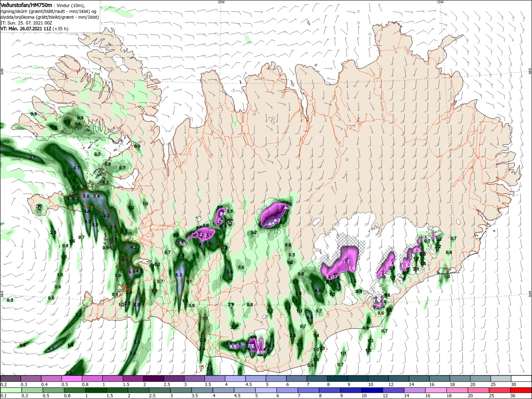Click the 20W longitude label
The height and width of the screenshot is (399, 532).
click(221, 2)
